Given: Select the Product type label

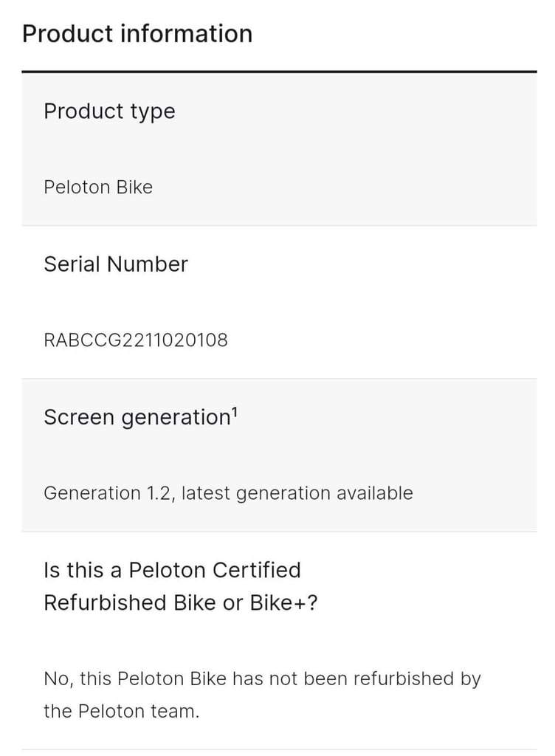Looking at the screenshot, I should click(x=109, y=111).
